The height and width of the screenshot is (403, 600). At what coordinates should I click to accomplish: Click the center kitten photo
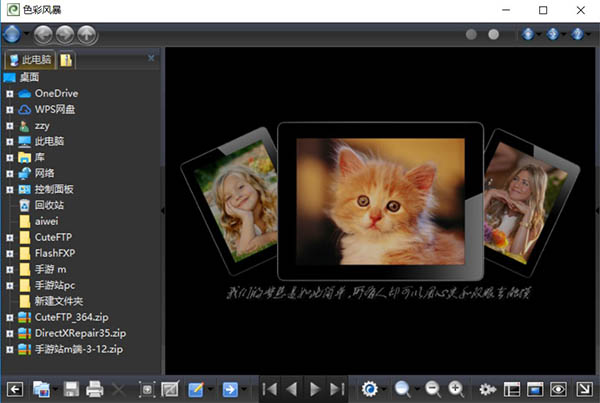380,201
